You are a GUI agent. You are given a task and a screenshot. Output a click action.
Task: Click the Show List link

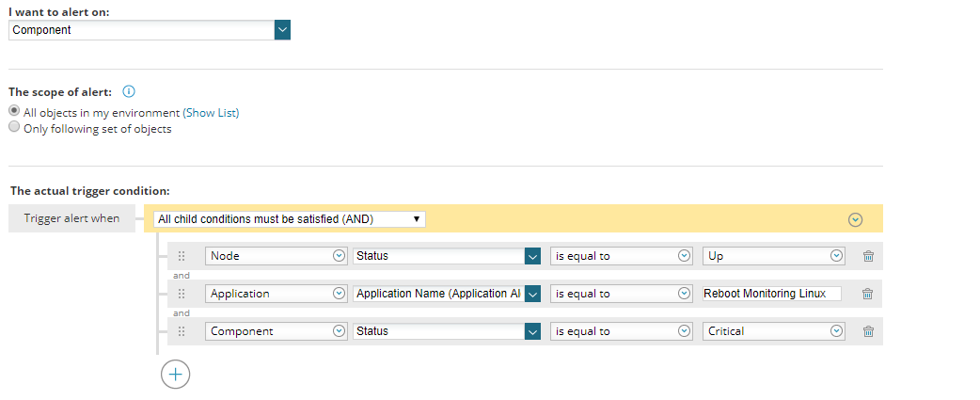click(x=211, y=113)
